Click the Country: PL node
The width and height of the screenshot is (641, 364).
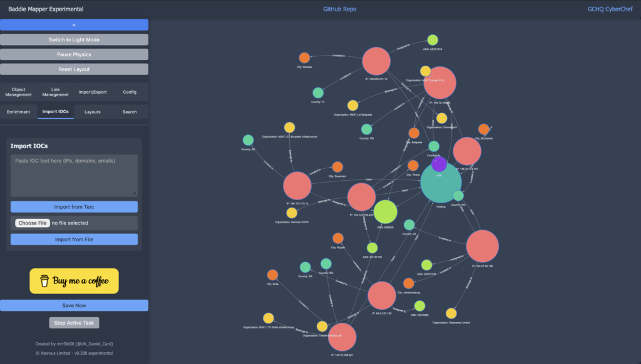318,93
